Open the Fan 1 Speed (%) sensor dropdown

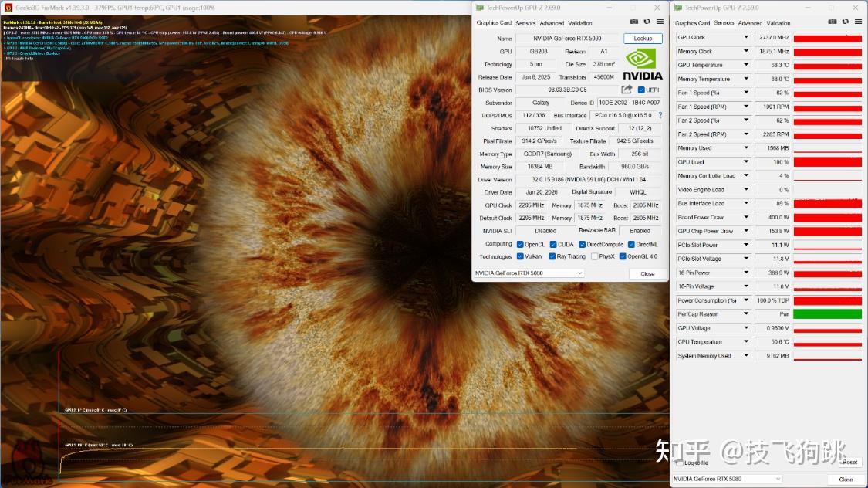tap(745, 93)
